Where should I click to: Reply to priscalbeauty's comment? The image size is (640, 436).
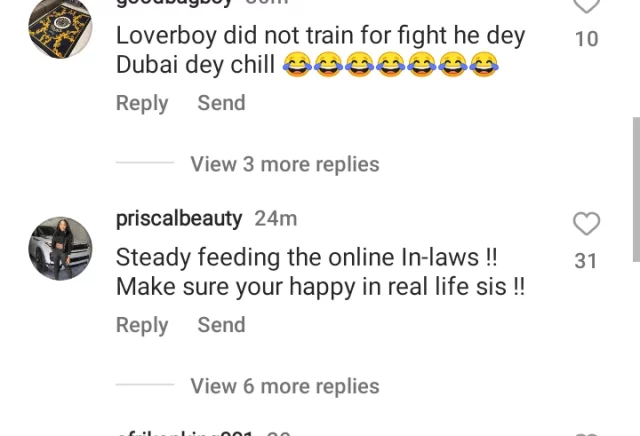point(142,325)
